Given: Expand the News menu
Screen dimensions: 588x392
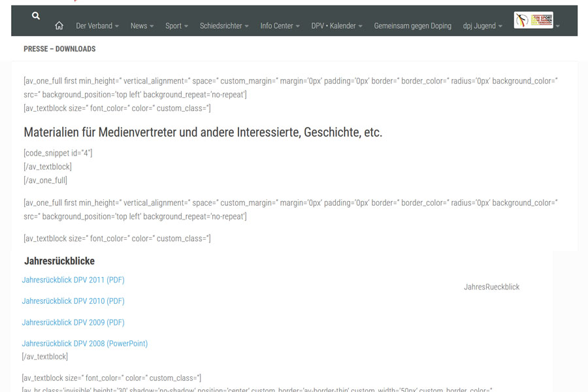Looking at the screenshot, I should click(142, 26).
